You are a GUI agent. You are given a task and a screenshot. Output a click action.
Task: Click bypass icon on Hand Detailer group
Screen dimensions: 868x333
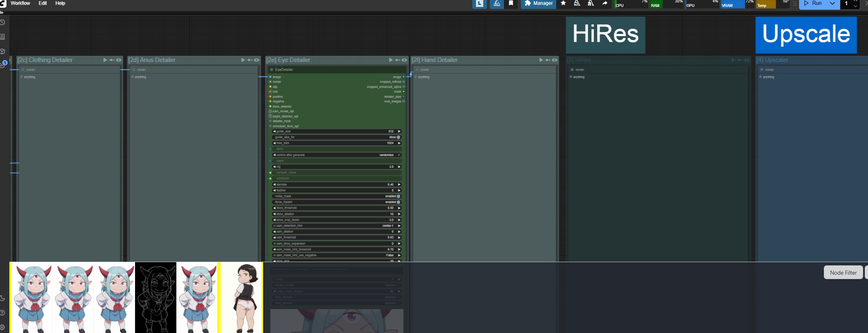point(548,60)
